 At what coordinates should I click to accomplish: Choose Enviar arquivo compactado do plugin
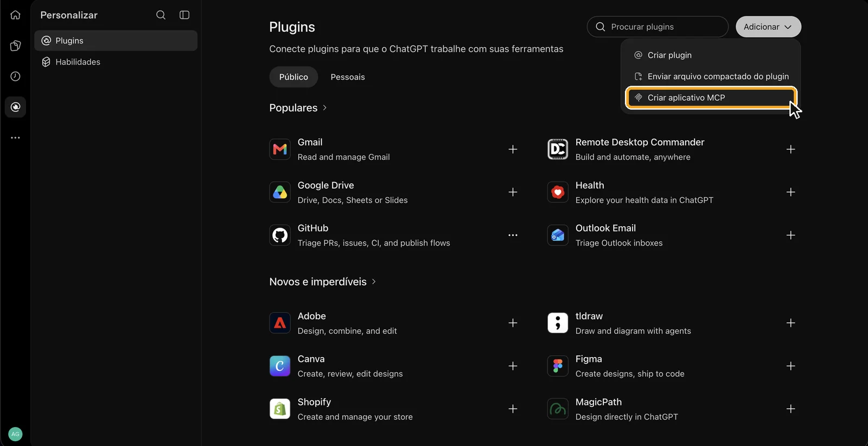[x=711, y=76]
